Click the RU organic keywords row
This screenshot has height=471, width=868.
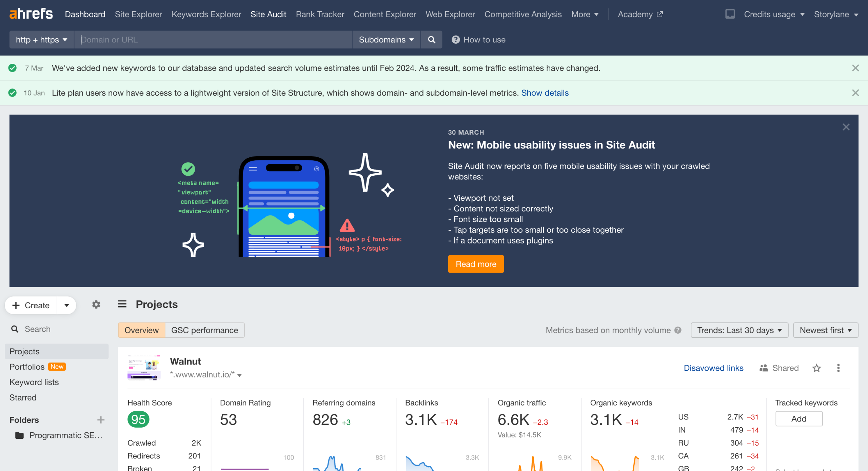click(718, 443)
